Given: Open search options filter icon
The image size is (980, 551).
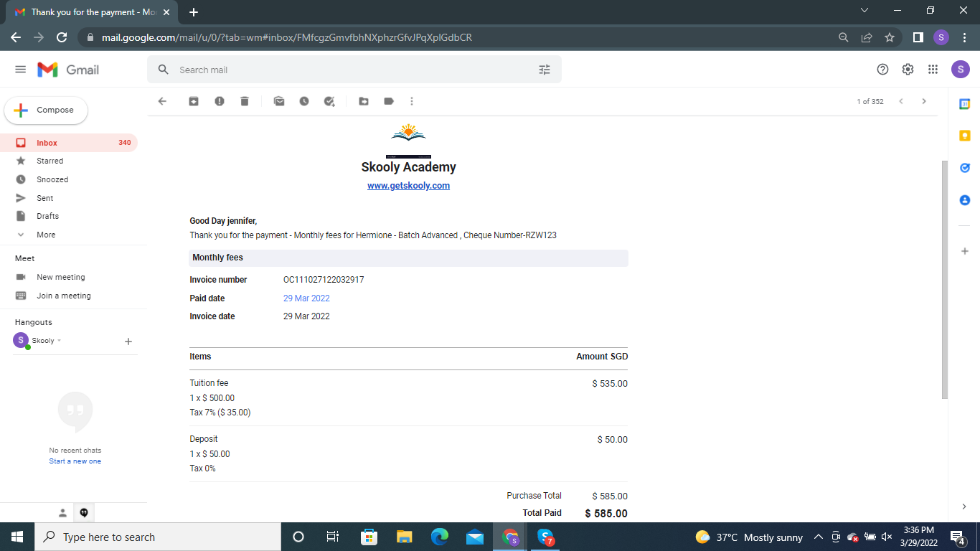Looking at the screenshot, I should pyautogui.click(x=545, y=70).
